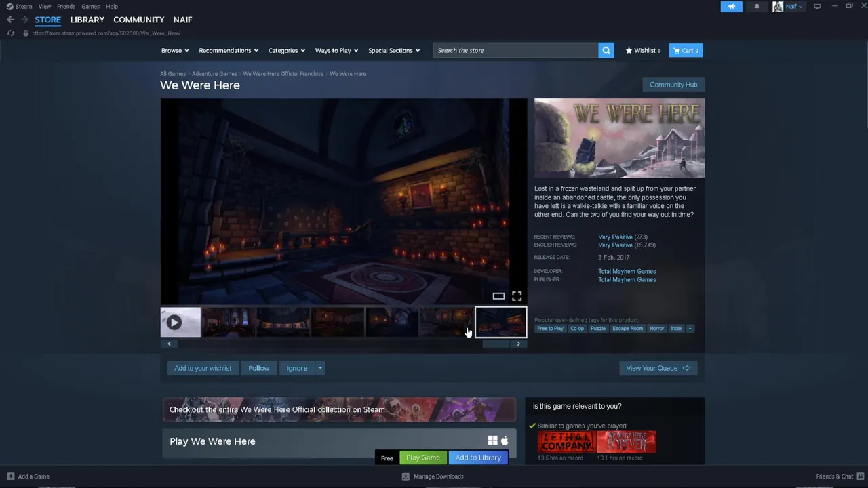Click the Ignore button
Viewport: 868px width, 488px height.
[x=297, y=368]
